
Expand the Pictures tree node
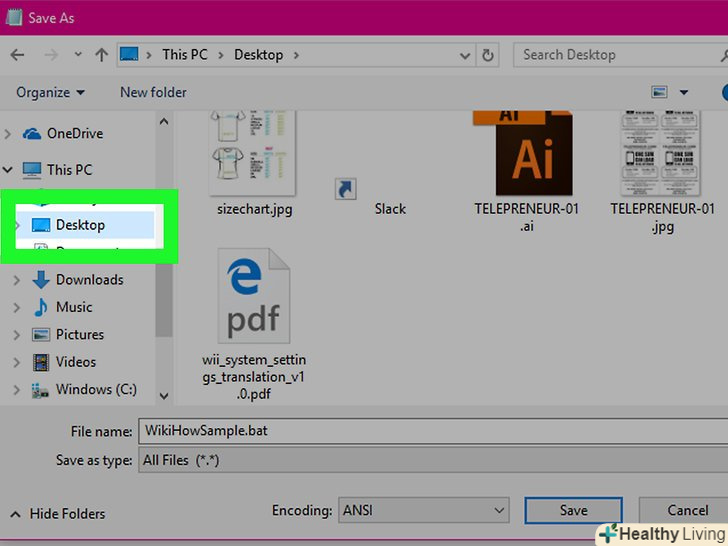coord(17,335)
